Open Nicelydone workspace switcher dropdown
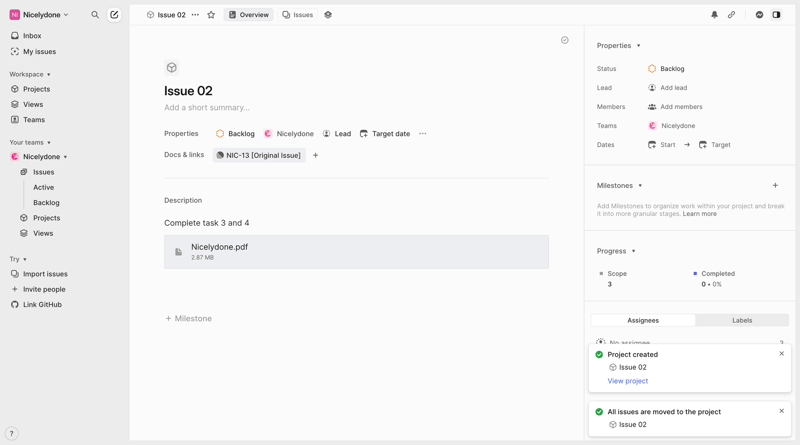 click(39, 15)
